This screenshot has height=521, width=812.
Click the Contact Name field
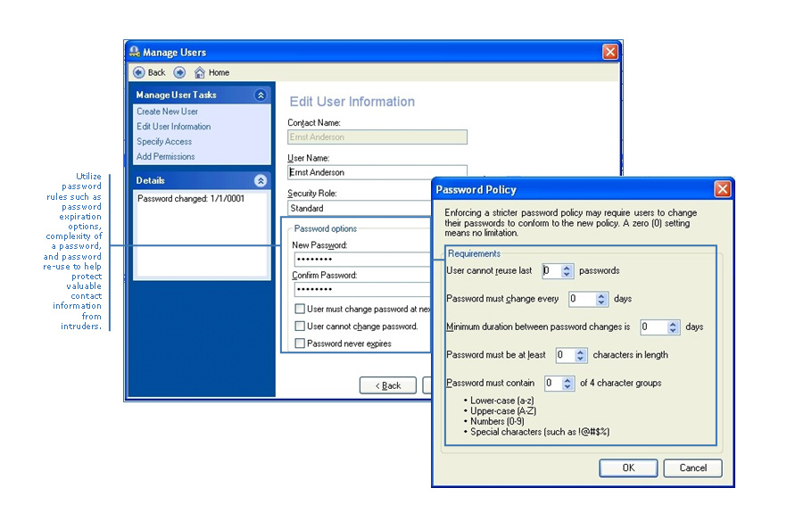click(377, 137)
